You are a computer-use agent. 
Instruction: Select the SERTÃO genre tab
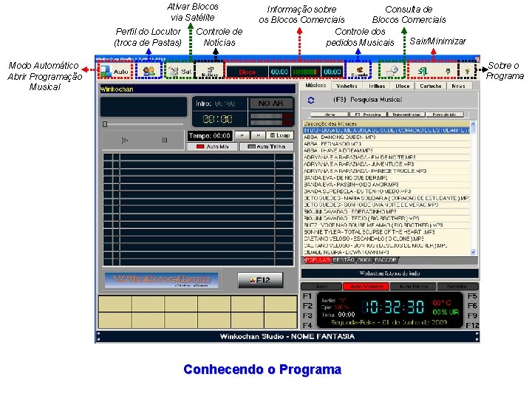[344, 260]
